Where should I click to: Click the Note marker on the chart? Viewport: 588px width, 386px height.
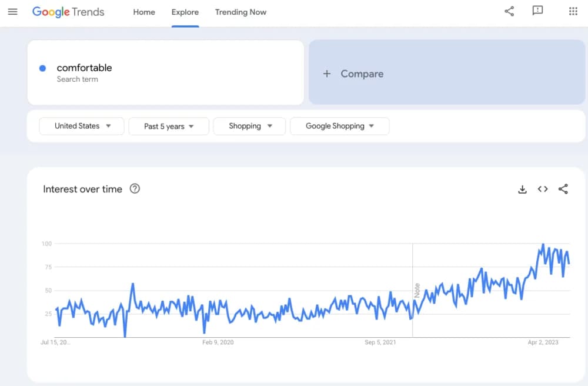pos(417,291)
